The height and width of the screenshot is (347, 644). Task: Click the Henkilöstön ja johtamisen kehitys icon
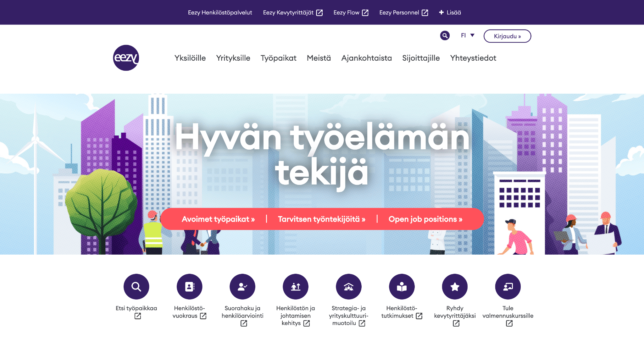[x=296, y=287]
